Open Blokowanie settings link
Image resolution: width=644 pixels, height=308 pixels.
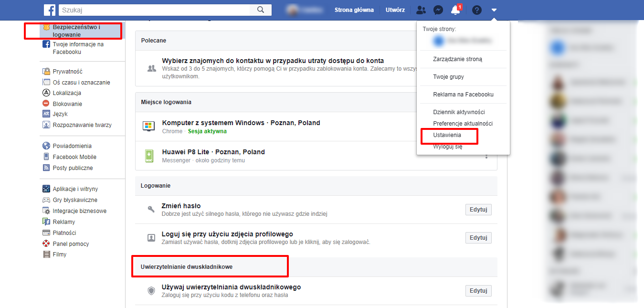click(x=67, y=104)
